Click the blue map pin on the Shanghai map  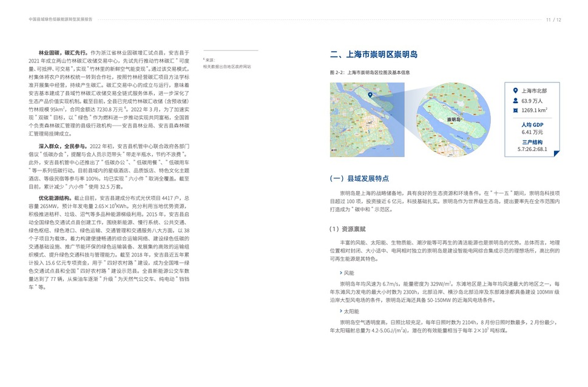click(370, 95)
